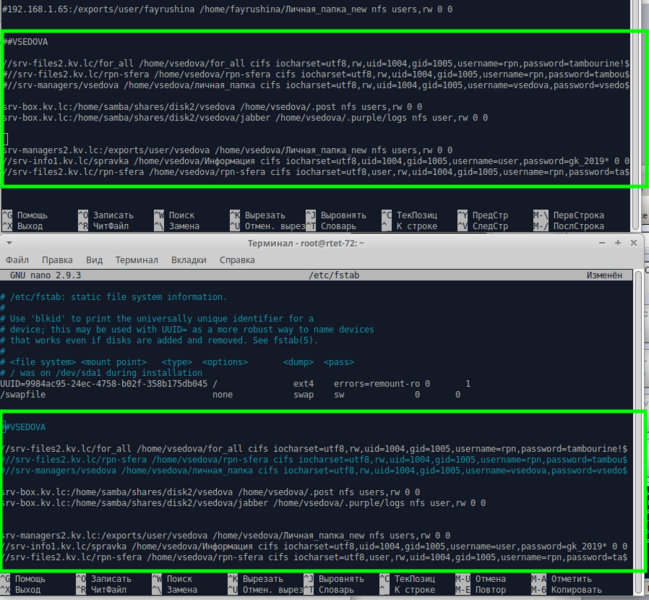Click the lower terminal vertical scrollbar
The height and width of the screenshot is (600, 649).
tap(637, 432)
